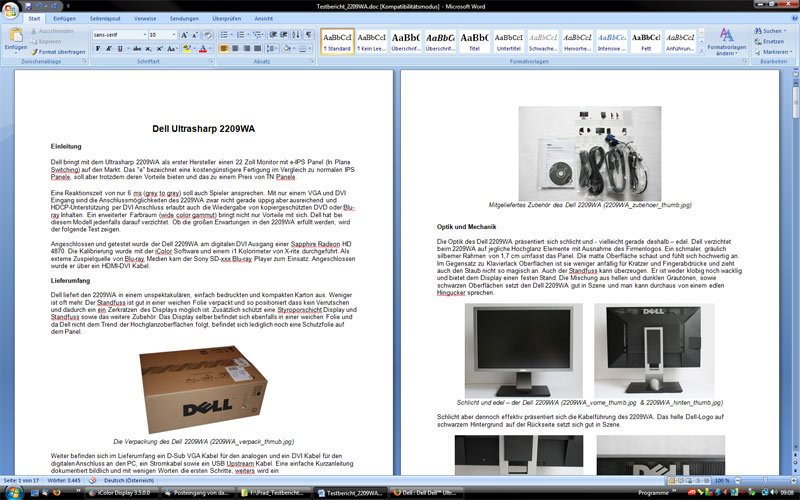Apply the Standard style
800x500 pixels.
pos(337,41)
